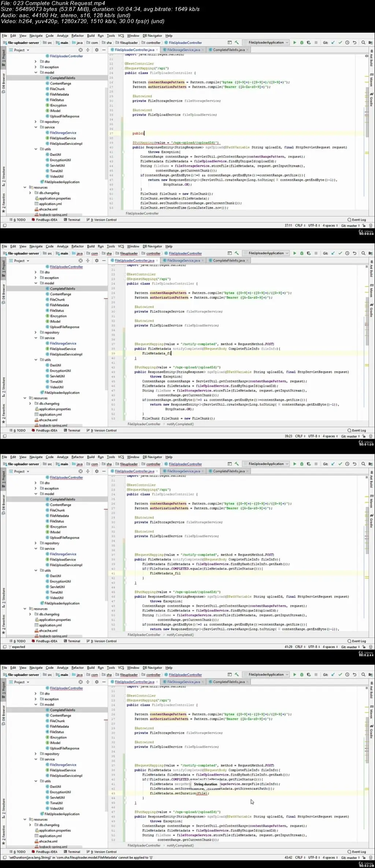
Task: Click the red Stop icon in third frame
Action: pyautogui.click(x=316, y=464)
